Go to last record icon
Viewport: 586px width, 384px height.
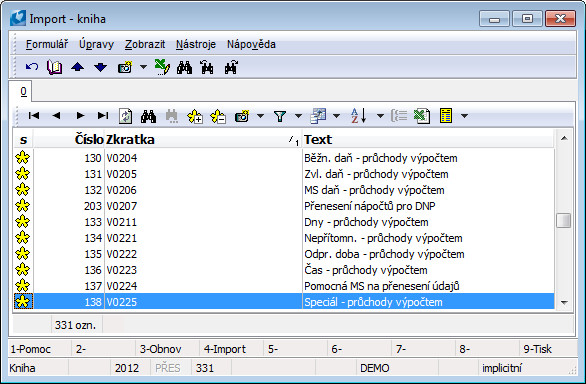pos(103,116)
